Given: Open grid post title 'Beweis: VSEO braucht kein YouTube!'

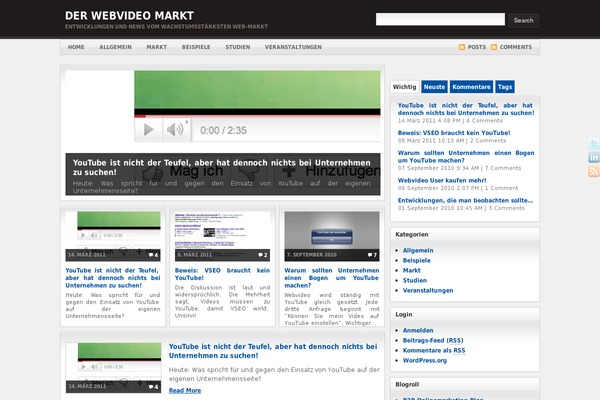Looking at the screenshot, I should pyautogui.click(x=222, y=274).
